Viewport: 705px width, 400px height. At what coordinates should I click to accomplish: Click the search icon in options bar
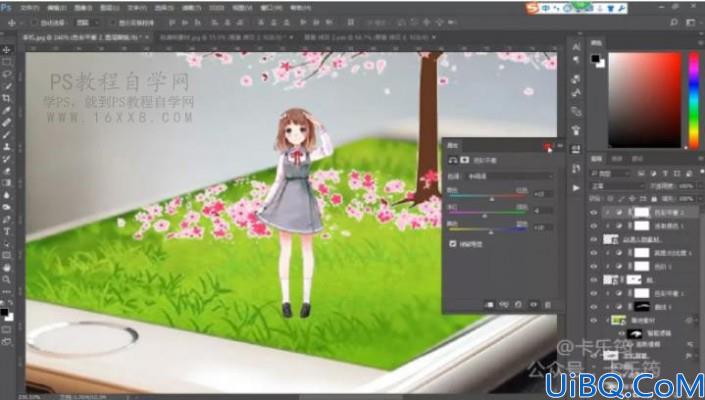(x=674, y=22)
